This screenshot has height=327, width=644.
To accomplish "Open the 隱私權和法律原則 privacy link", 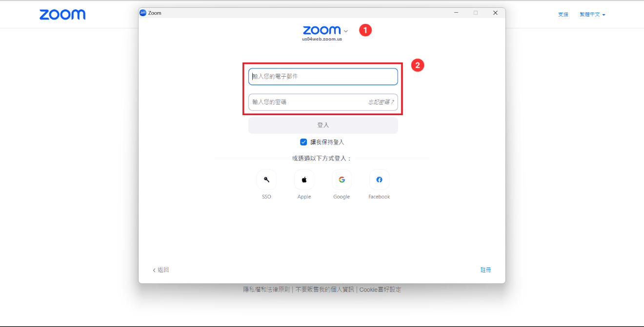I will tap(267, 289).
